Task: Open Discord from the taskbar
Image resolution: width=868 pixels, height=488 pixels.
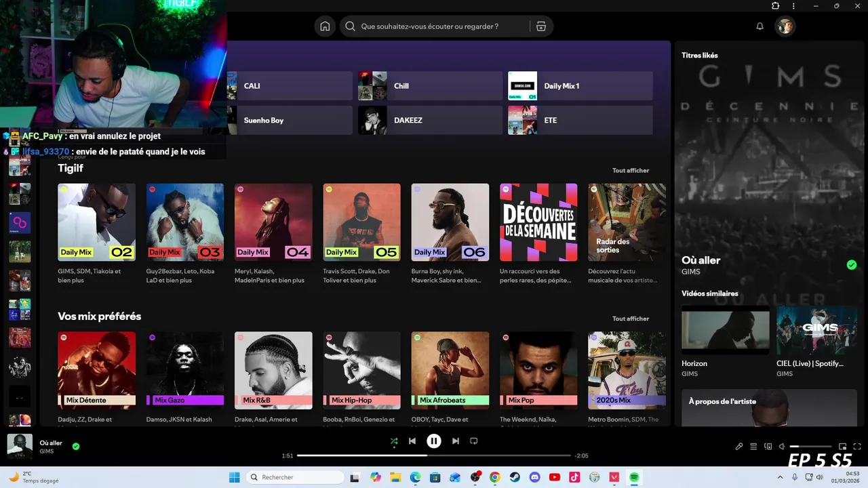Action: [x=535, y=477]
